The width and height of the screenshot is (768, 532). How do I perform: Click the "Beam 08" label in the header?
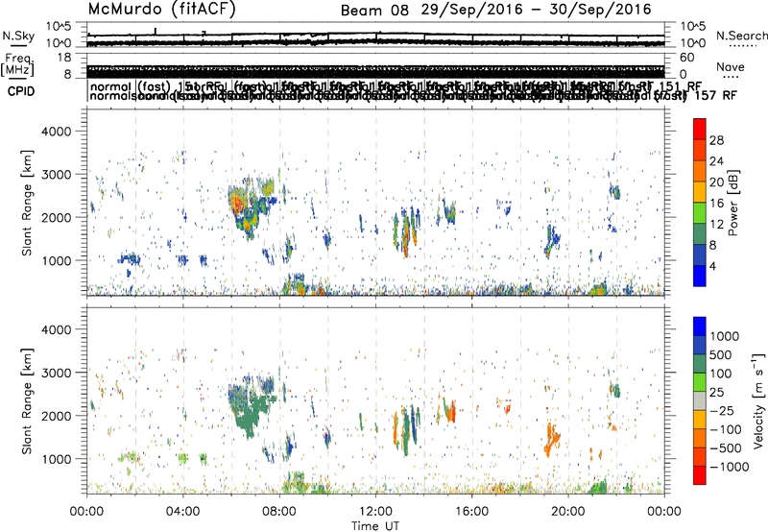coord(374,11)
